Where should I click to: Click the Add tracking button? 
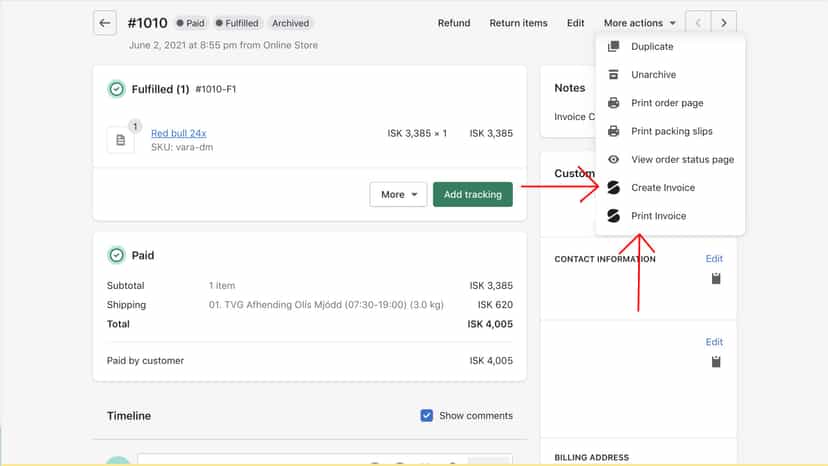473,194
